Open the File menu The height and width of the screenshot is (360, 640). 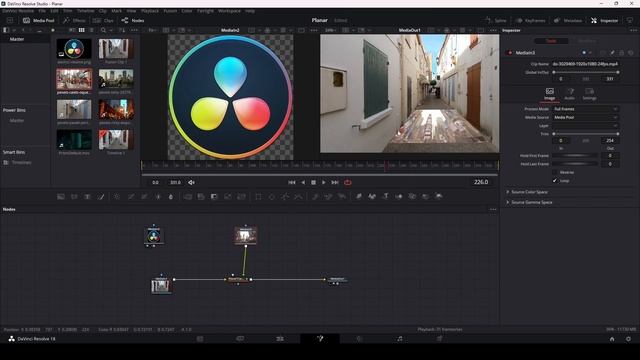coord(42,11)
